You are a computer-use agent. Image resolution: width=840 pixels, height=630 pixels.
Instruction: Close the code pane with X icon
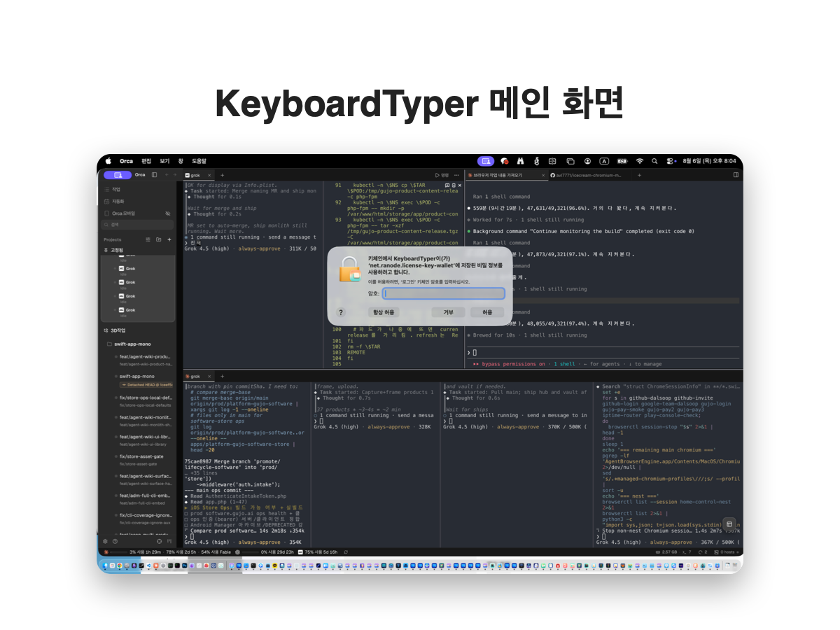tap(460, 185)
